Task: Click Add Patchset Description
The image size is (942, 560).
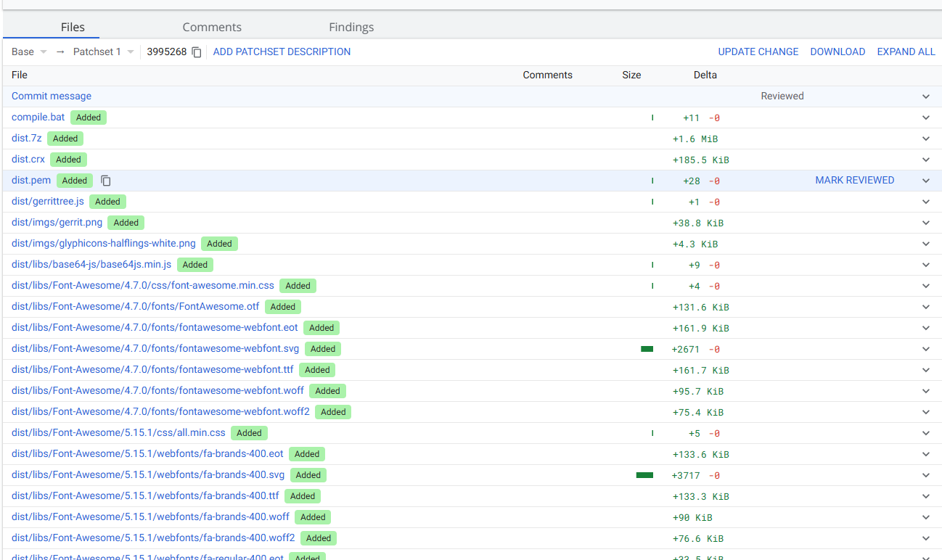Action: (282, 52)
